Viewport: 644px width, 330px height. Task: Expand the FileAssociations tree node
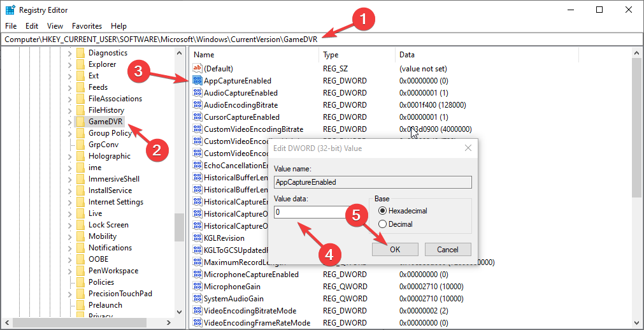click(x=69, y=99)
